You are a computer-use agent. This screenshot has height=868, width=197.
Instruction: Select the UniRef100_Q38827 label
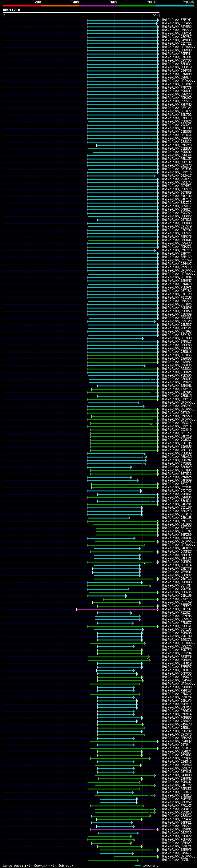(x=176, y=142)
